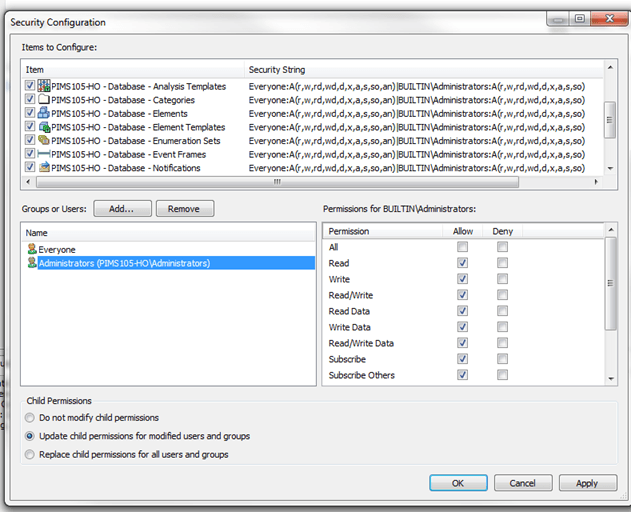This screenshot has height=512, width=631.
Task: Select the Event Frames item text
Action: [128, 155]
